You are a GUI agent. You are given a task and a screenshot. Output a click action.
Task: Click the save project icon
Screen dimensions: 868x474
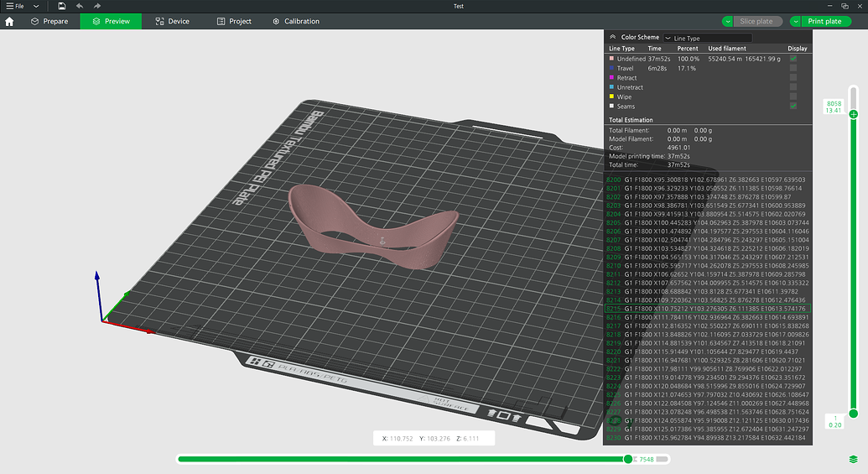click(x=61, y=6)
